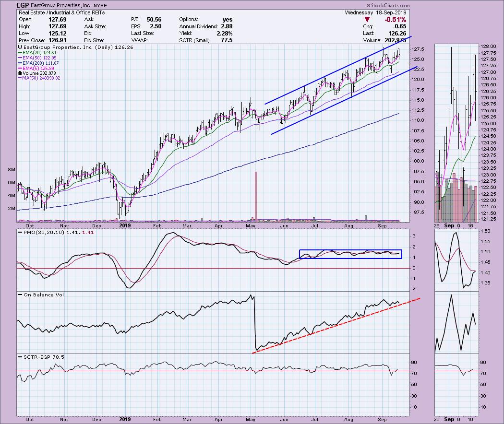Click the magenta EMA(5) legend line marker
This screenshot has height=424, width=504.
pos(19,69)
